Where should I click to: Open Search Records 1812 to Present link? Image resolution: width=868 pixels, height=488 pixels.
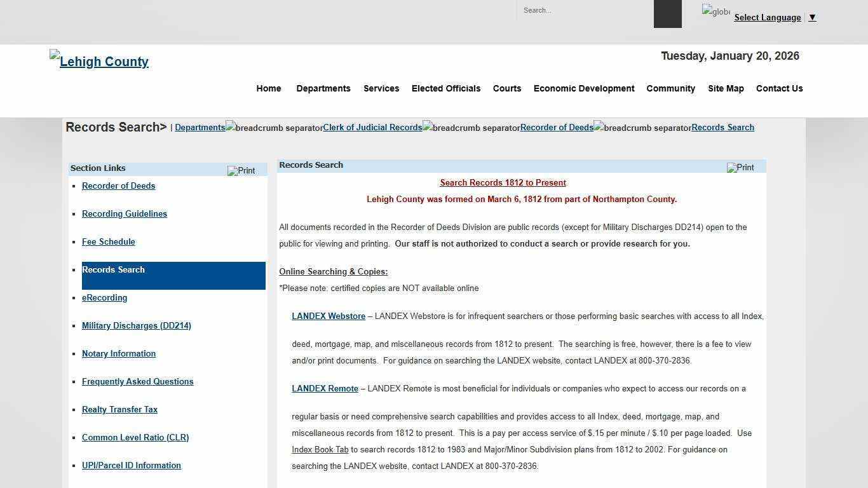(503, 182)
